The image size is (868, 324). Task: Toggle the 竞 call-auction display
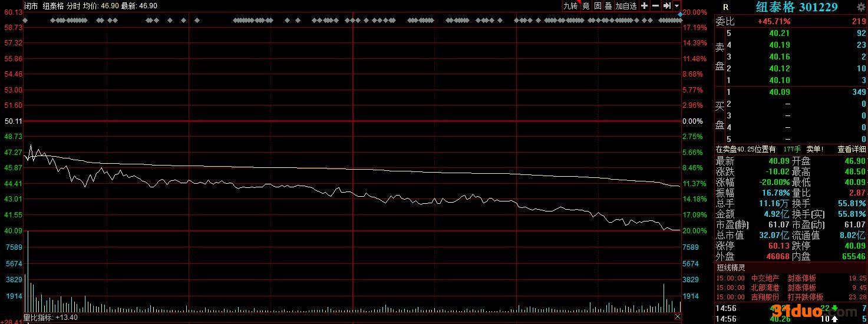coord(586,6)
